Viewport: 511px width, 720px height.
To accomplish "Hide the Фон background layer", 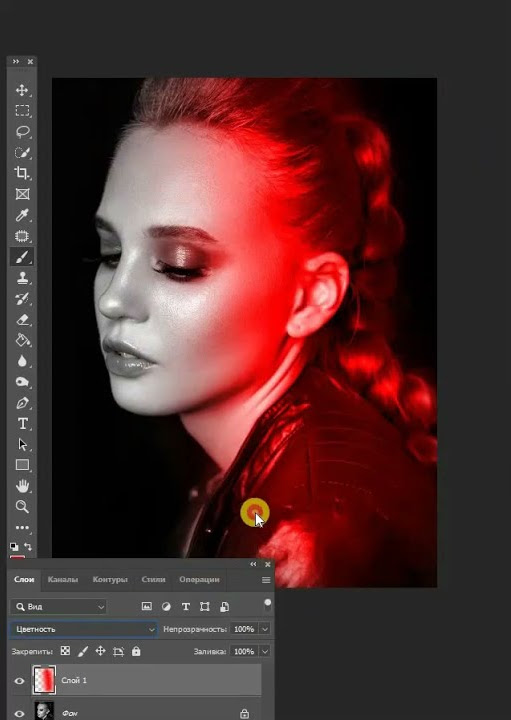I will tap(19, 714).
